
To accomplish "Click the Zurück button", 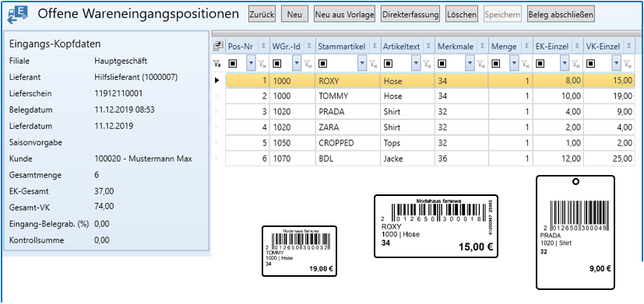I will tap(262, 14).
